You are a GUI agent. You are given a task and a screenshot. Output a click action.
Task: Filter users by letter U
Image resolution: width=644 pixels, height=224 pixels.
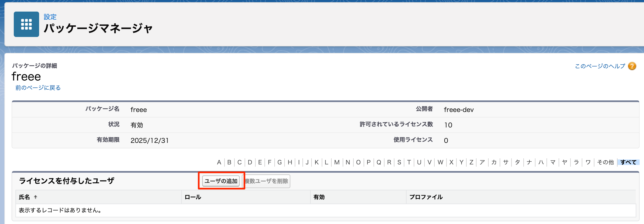(419, 162)
